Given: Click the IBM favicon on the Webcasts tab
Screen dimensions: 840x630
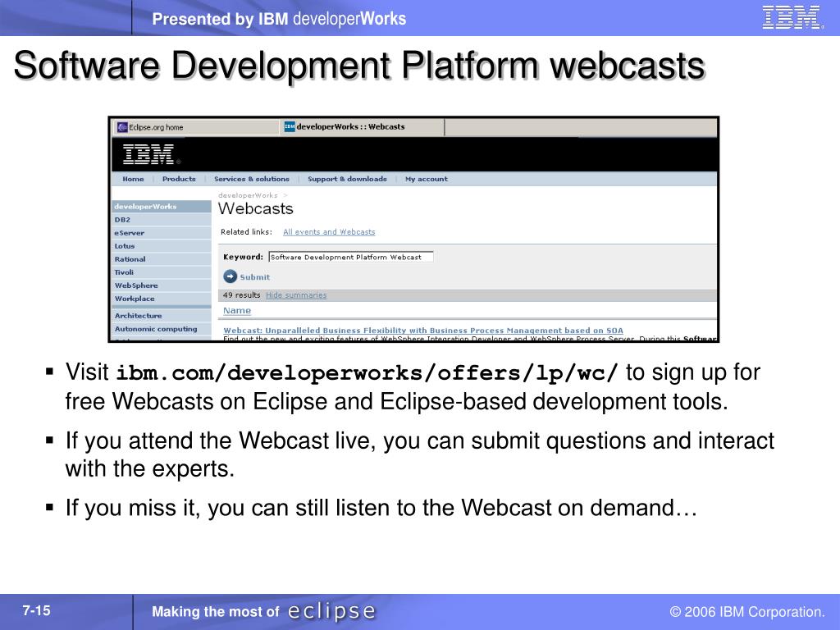Looking at the screenshot, I should click(x=290, y=126).
